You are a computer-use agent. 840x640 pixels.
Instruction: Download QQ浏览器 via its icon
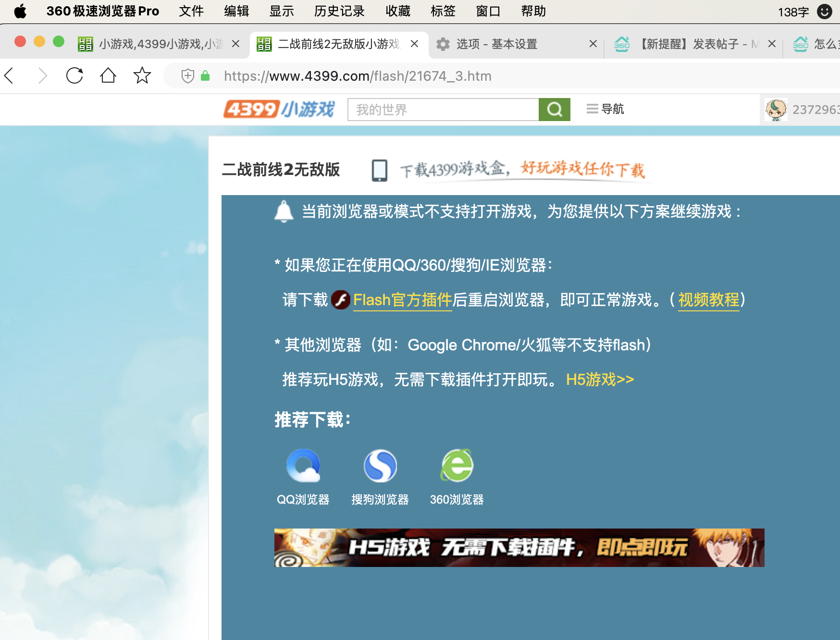[x=303, y=466]
